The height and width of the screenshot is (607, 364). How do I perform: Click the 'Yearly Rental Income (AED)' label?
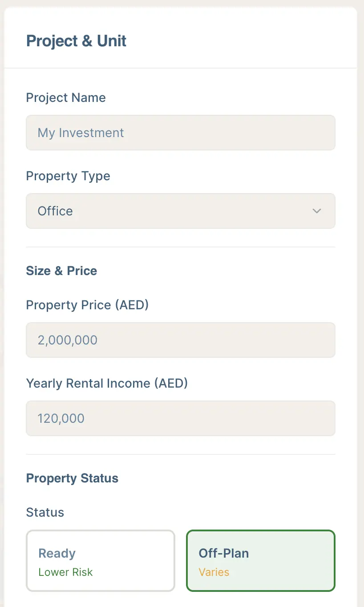(x=107, y=384)
